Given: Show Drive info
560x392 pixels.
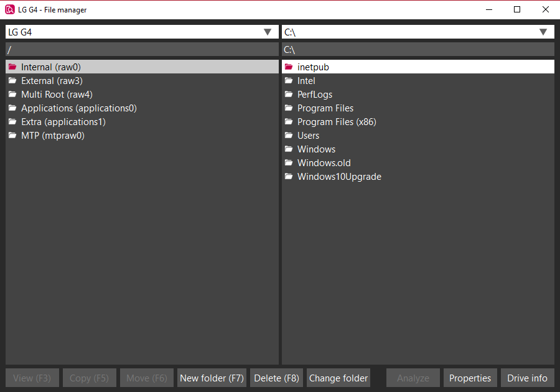Looking at the screenshot, I should [x=527, y=378].
